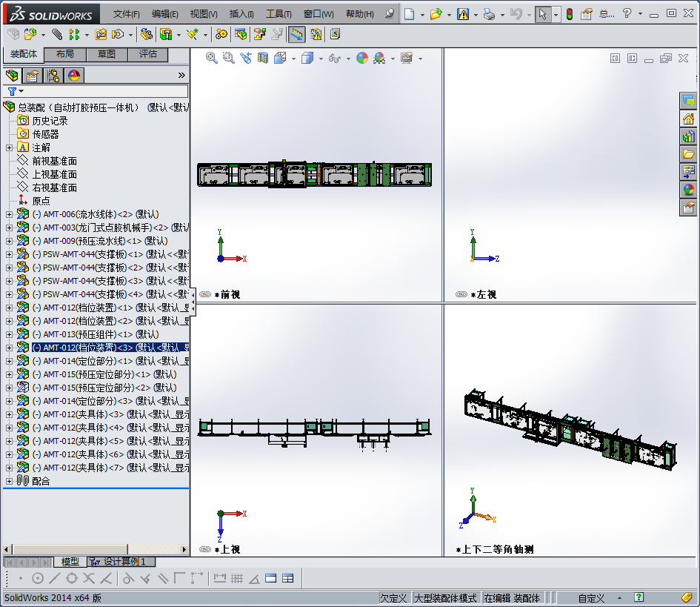The height and width of the screenshot is (607, 700).
Task: Open the ConfigurationManager tab
Action: (x=53, y=76)
